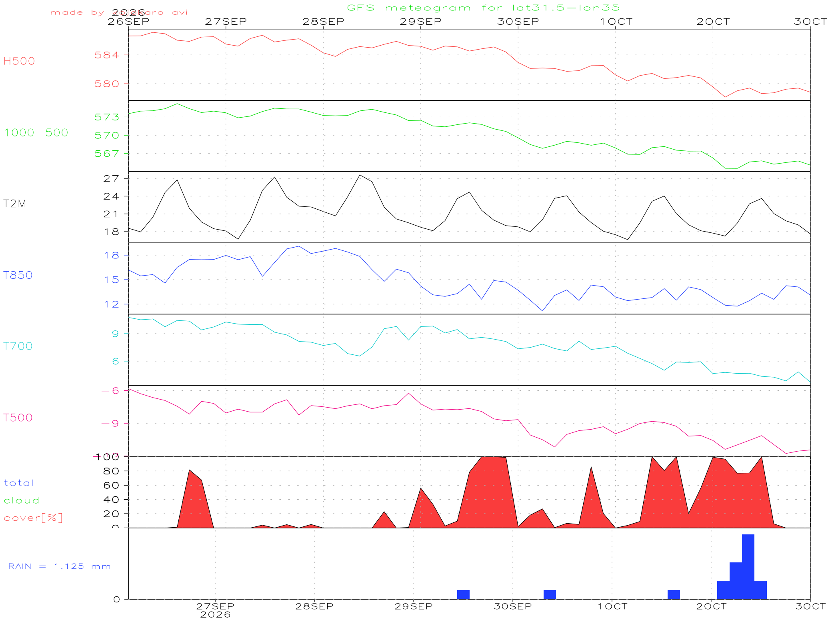This screenshot has height=640, width=840.
Task: Click the GFS meteogram title text
Action: pos(483,8)
